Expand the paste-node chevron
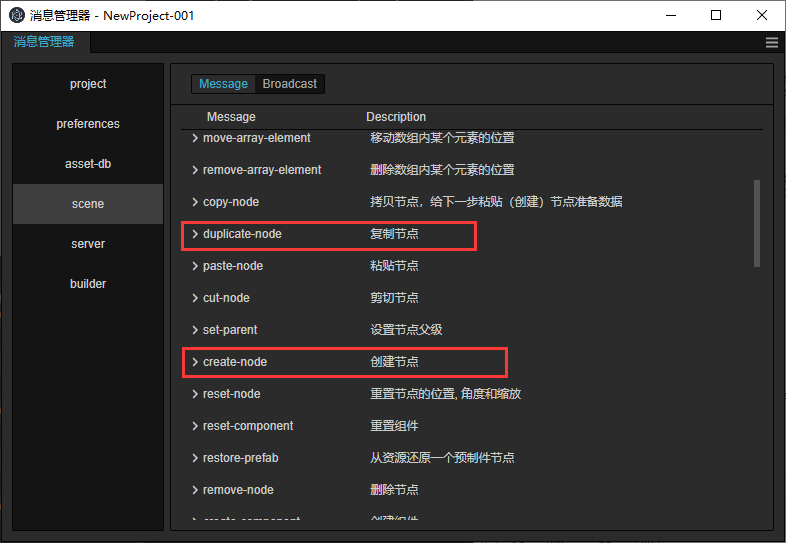This screenshot has height=543, width=786. [x=195, y=266]
